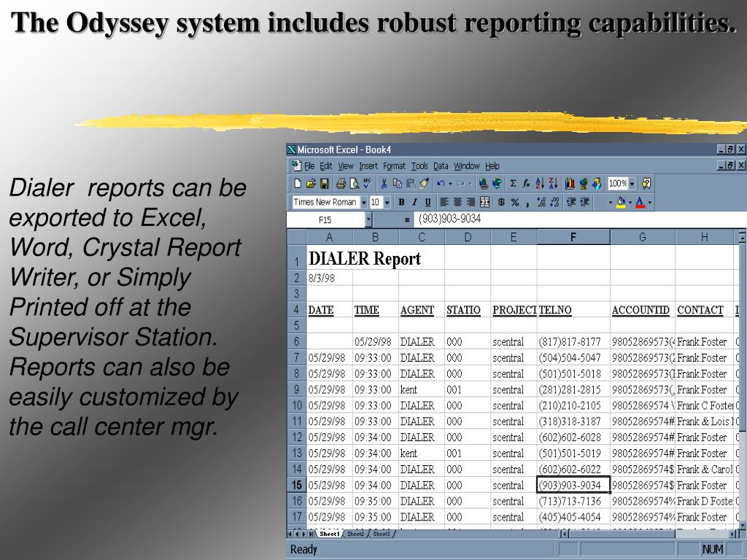Click the vertical scrollbar up arrow

pyautogui.click(x=741, y=237)
